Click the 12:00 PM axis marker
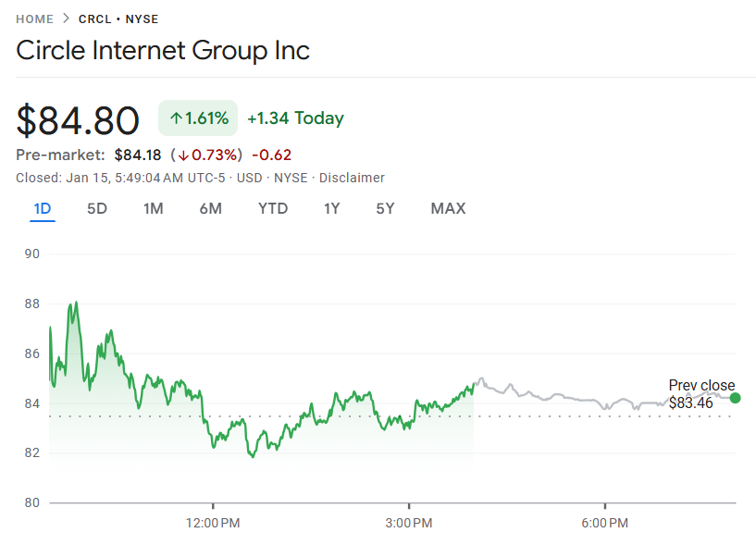 point(213,524)
